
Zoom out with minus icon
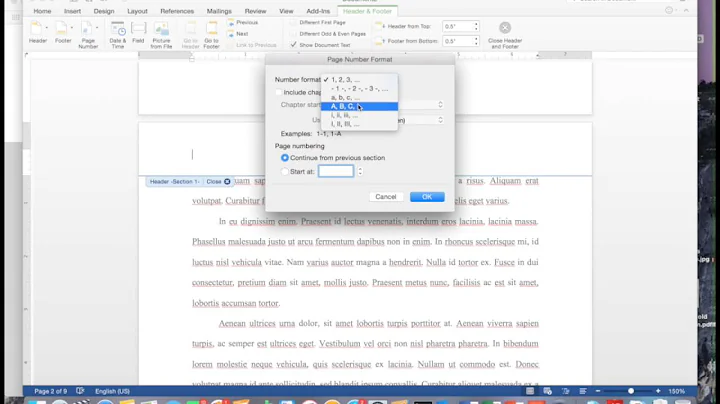point(598,391)
